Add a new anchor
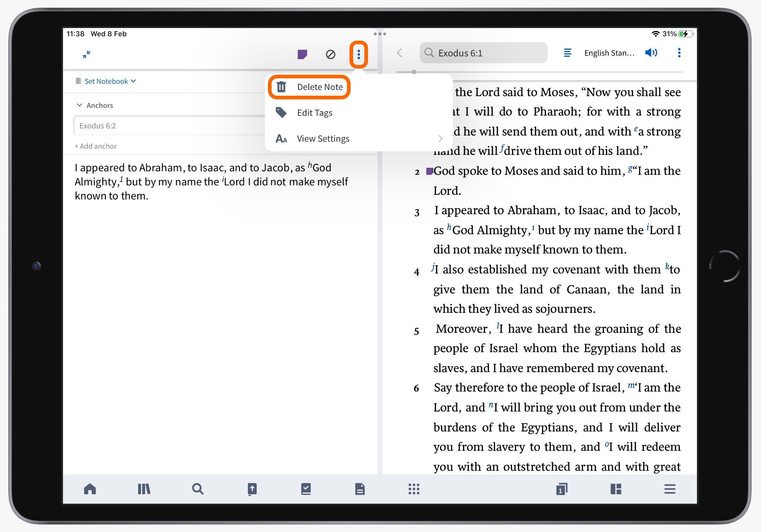The height and width of the screenshot is (532, 761). [x=96, y=146]
